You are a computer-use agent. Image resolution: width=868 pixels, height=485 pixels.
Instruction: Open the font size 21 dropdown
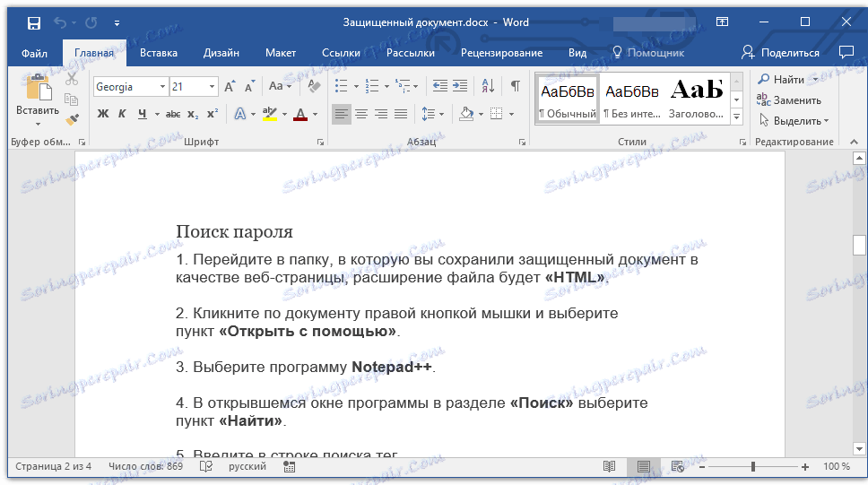212,87
